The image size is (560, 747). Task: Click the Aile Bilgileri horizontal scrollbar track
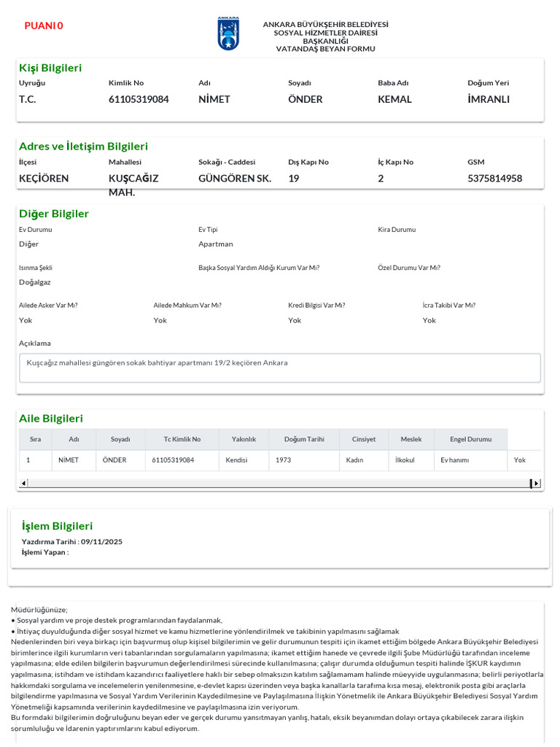[279, 484]
